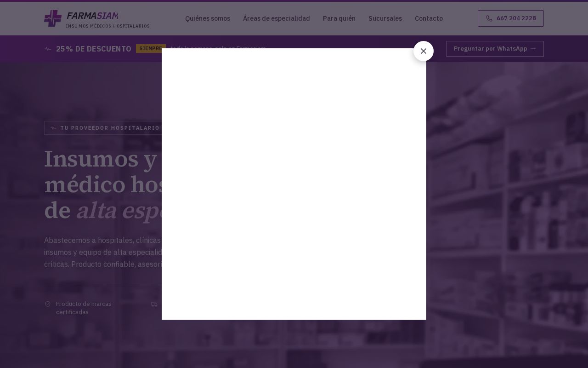Viewport: 588px width, 368px height.
Task: Click the FARMASIAM brand name text
Action: [92, 16]
